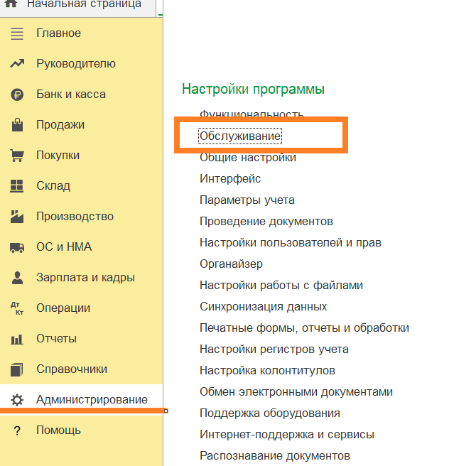The image size is (476, 466).
Task: Open the Зарплата и кадры section
Action: (x=85, y=278)
